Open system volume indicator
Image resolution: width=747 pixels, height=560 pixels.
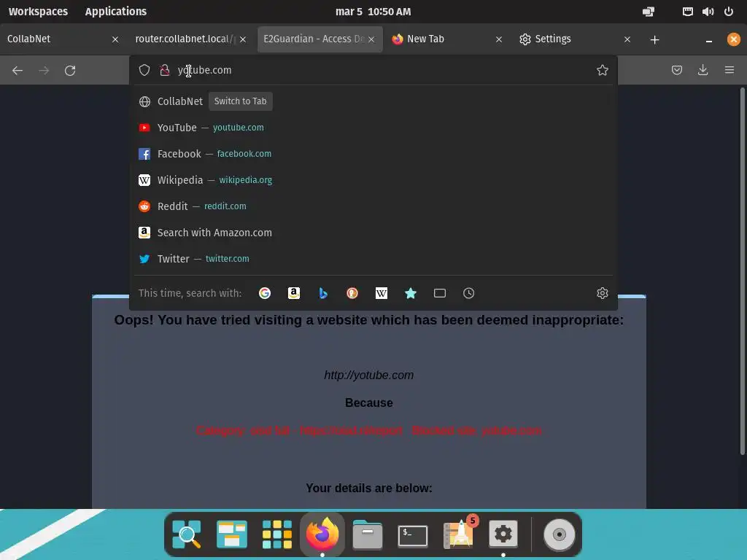point(708,12)
